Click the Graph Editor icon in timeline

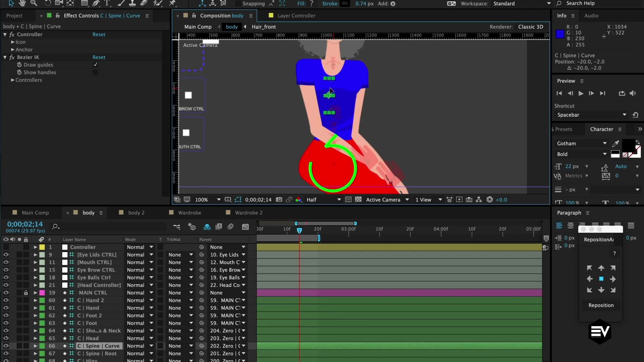tap(246, 227)
